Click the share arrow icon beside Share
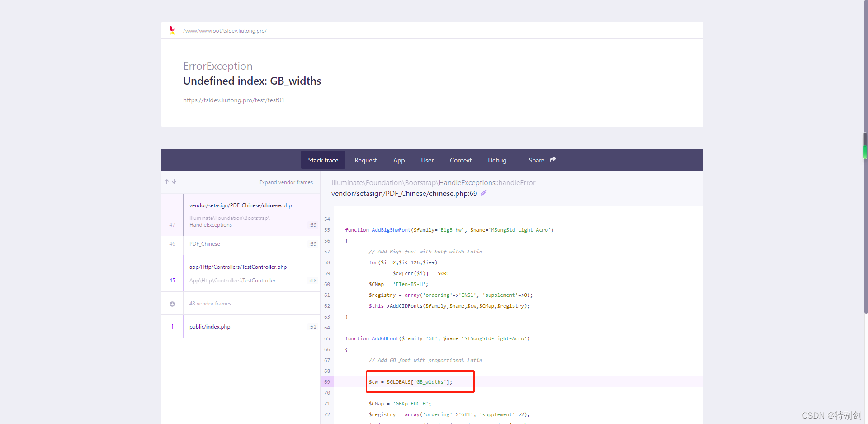The width and height of the screenshot is (868, 424). 552,159
